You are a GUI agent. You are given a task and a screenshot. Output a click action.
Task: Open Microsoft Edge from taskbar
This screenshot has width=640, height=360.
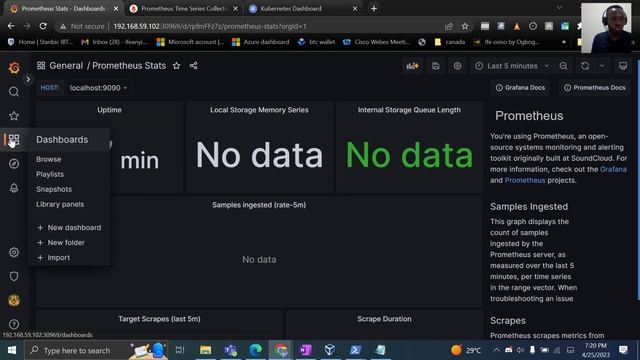[x=256, y=350]
